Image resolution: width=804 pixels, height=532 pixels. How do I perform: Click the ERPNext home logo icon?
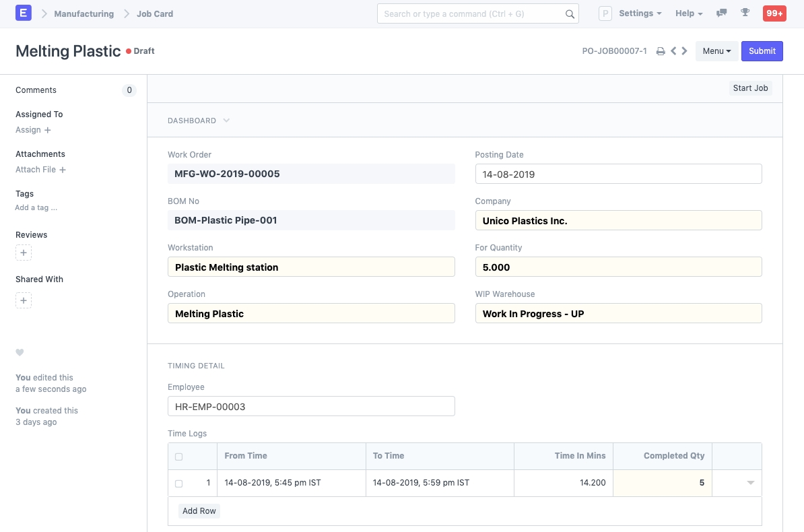click(x=24, y=13)
